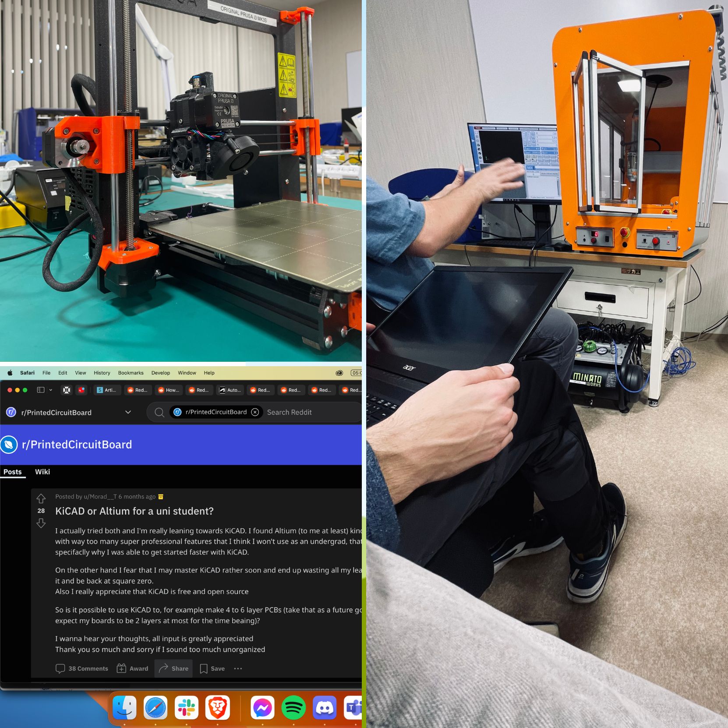Screen dimensions: 728x728
Task: Remove r/PrintedCircuitBoard search scope filter
Action: (x=255, y=412)
